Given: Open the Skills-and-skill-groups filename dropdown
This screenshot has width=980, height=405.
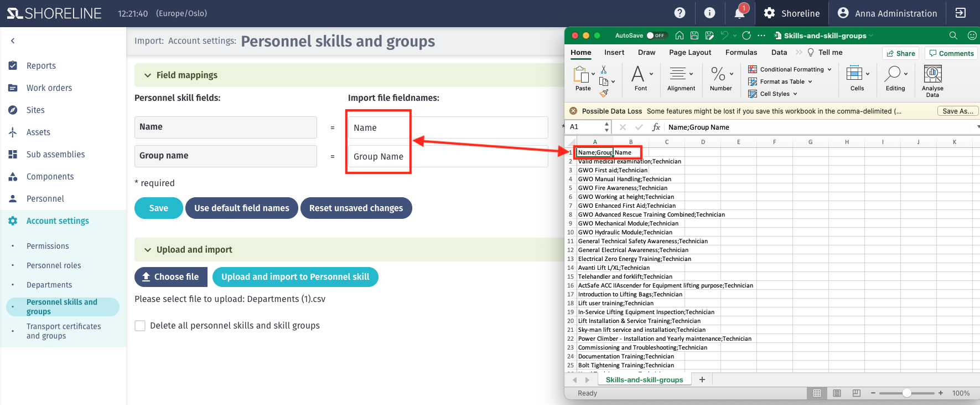Looking at the screenshot, I should (871, 35).
